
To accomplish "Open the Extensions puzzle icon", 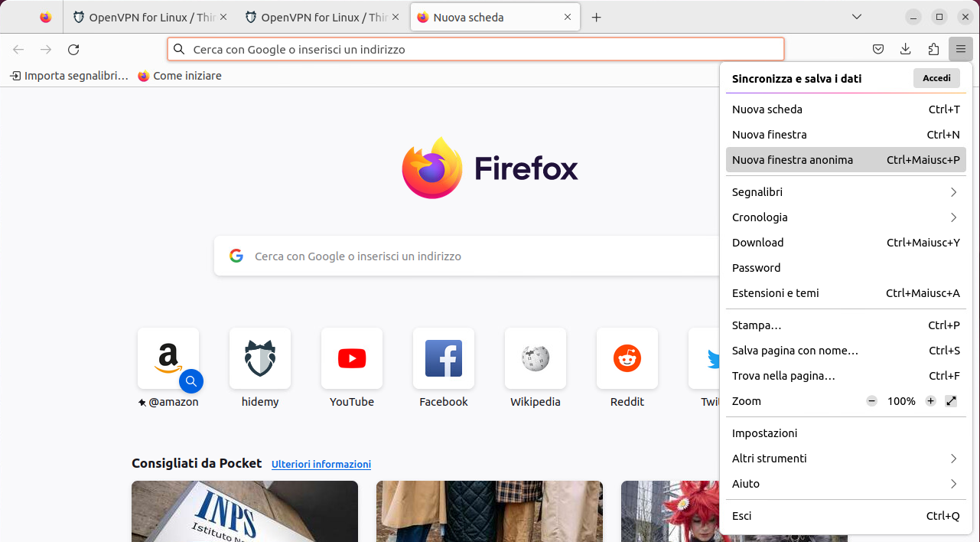I will (933, 49).
